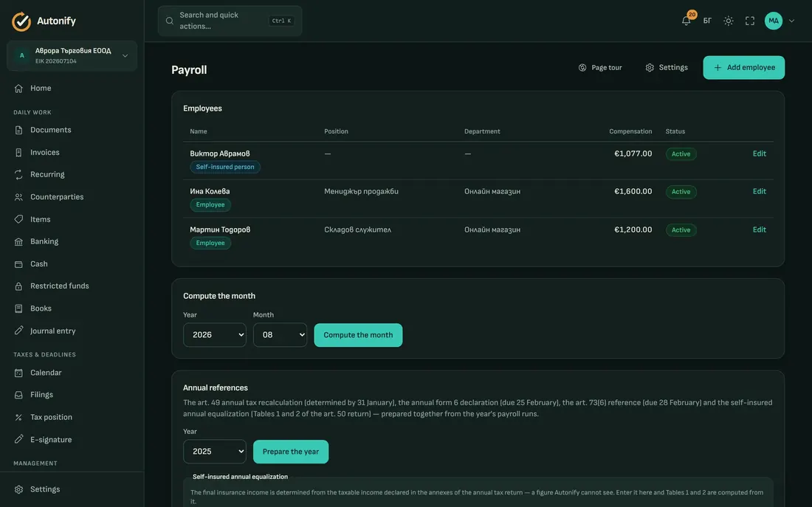This screenshot has width=812, height=507.
Task: Start the Page tour
Action: click(x=600, y=67)
